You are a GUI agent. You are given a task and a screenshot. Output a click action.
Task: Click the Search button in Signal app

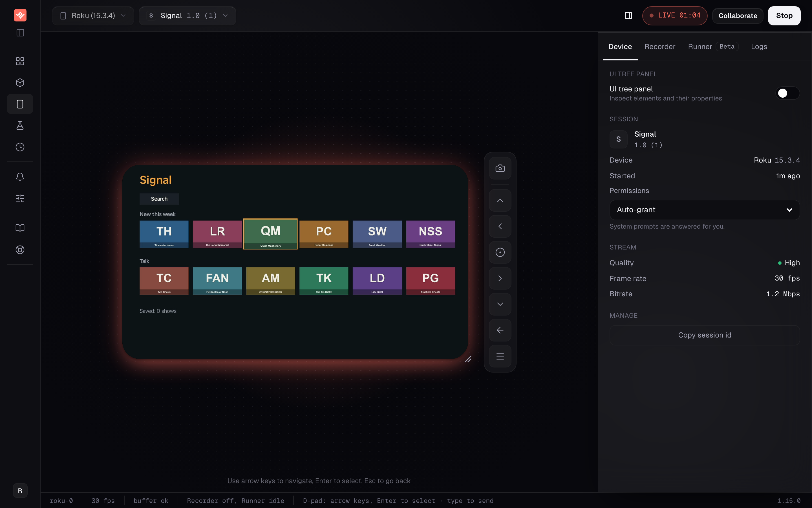point(159,199)
